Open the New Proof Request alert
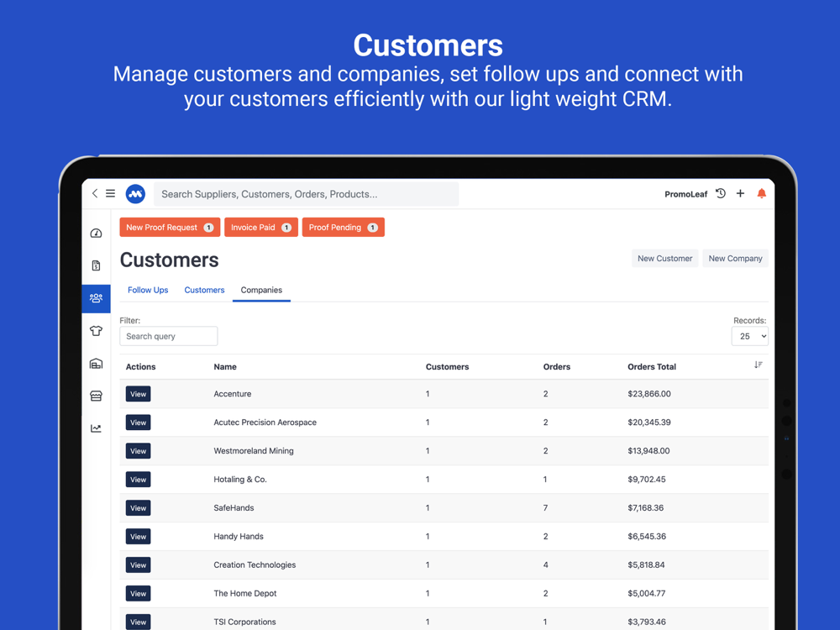Screen dimensions: 840x630 point(170,227)
